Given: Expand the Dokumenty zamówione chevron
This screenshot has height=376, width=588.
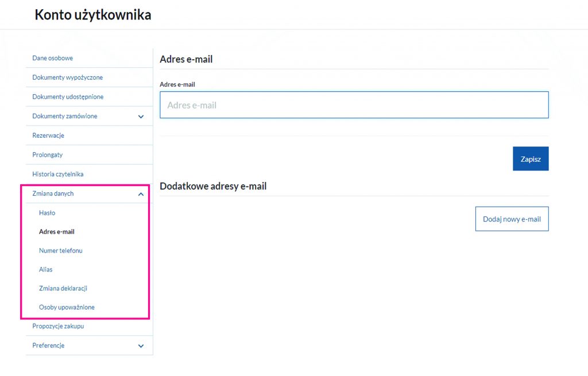Looking at the screenshot, I should tap(141, 117).
